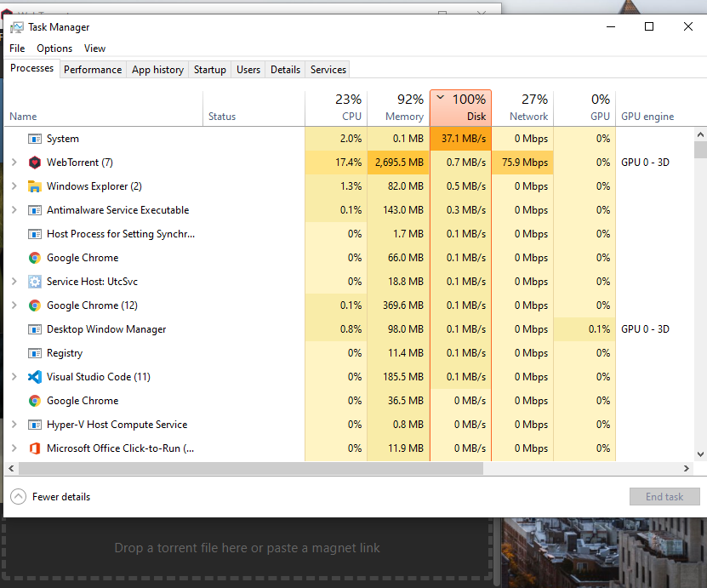Sort by the Memory column header
707x588 pixels.
[398, 108]
